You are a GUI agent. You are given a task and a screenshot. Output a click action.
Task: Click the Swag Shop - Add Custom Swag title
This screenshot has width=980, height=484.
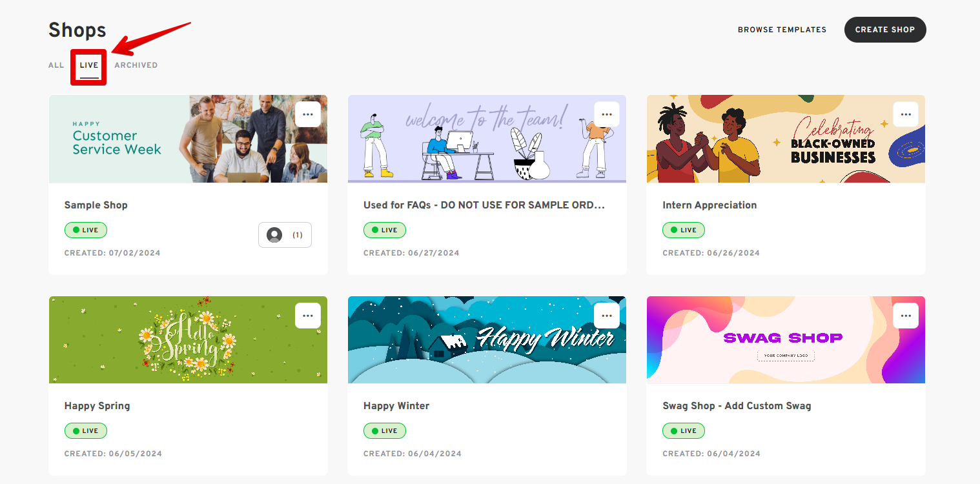tap(737, 406)
